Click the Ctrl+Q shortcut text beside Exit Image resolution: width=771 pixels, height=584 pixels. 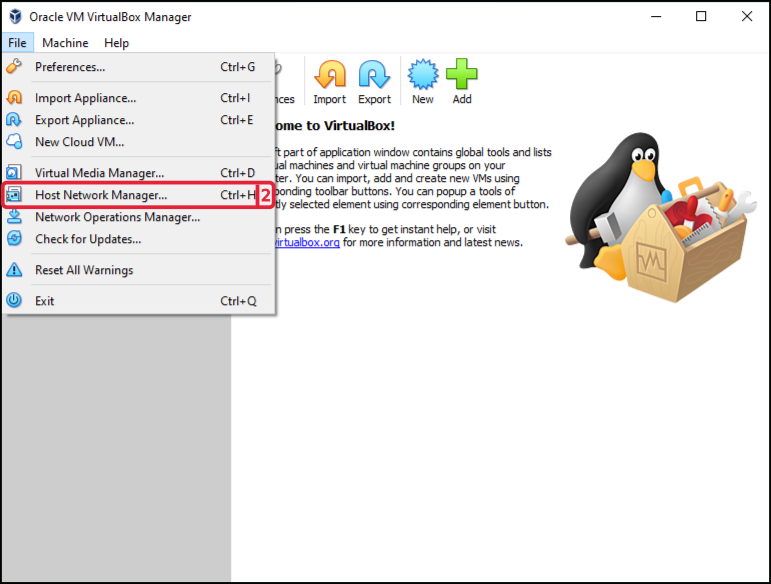pyautogui.click(x=238, y=301)
